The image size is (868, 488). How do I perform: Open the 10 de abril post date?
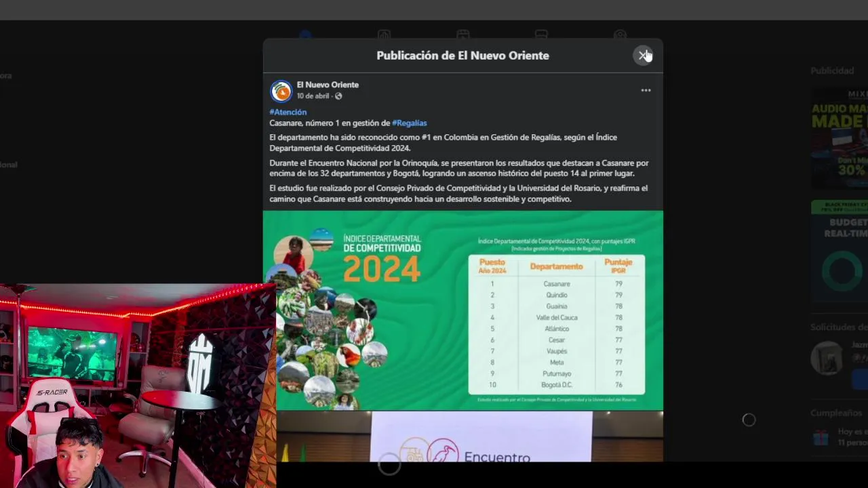click(313, 96)
